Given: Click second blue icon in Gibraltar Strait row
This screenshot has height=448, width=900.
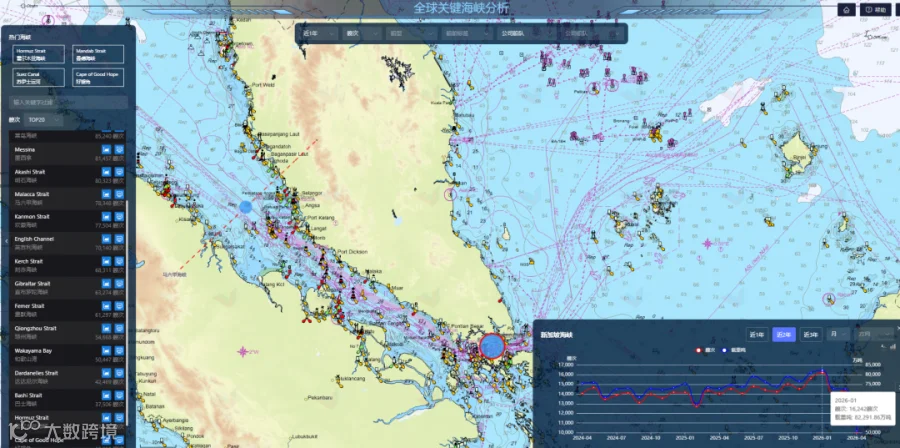Looking at the screenshot, I should [119, 283].
